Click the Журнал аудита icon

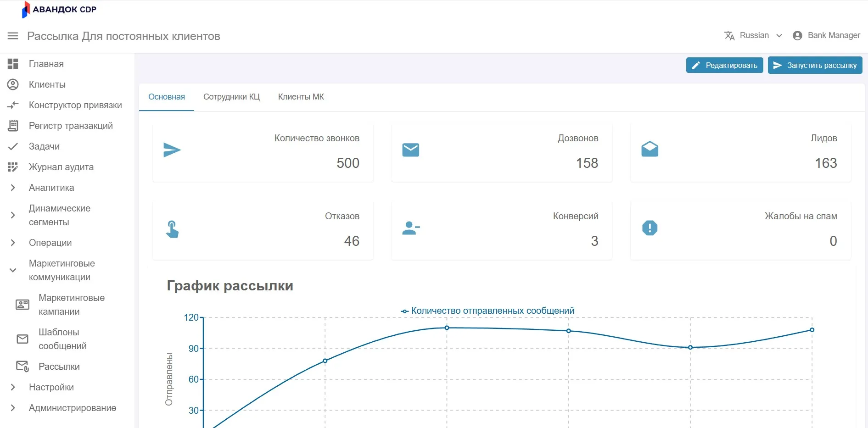tap(13, 167)
